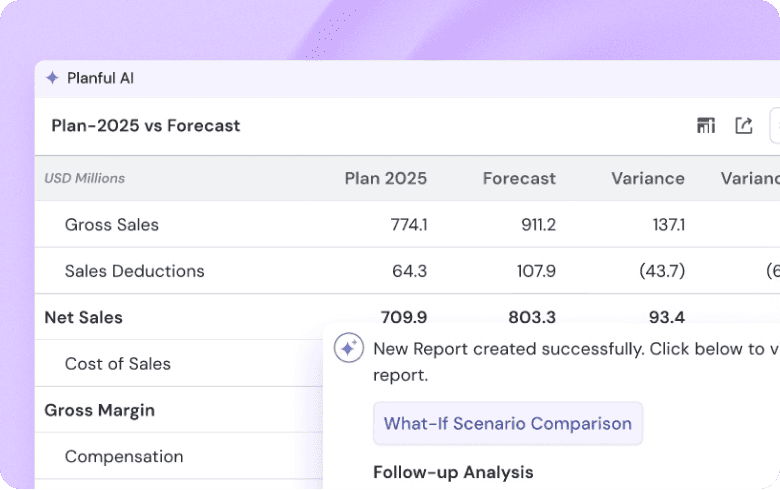Viewport: 780px width, 490px height.
Task: Click Gross Sales variance value 137.1
Action: (669, 225)
